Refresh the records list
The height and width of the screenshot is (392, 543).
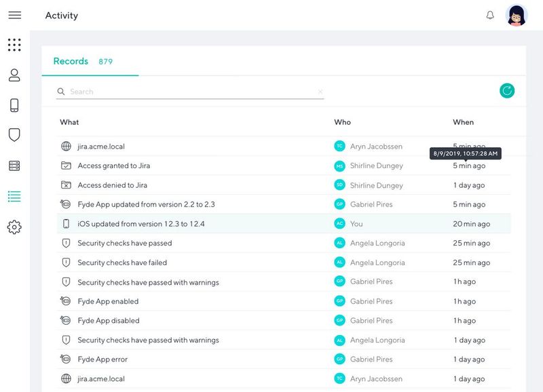(507, 91)
